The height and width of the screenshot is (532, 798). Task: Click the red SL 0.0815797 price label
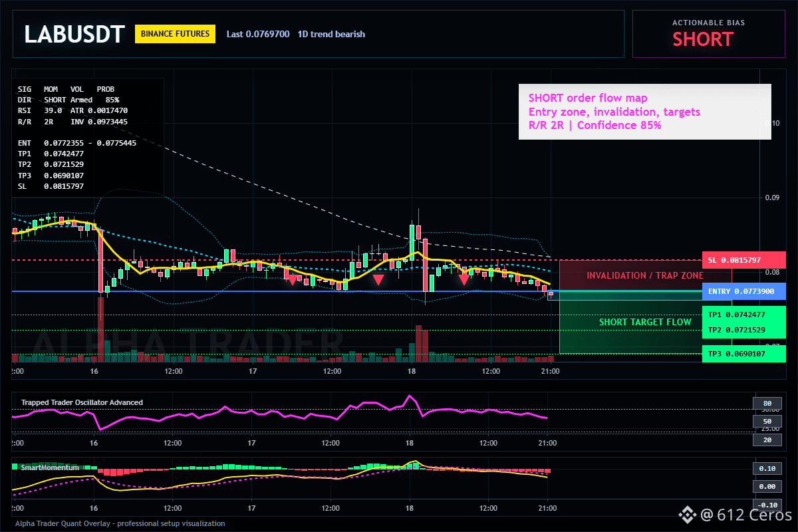tap(743, 260)
